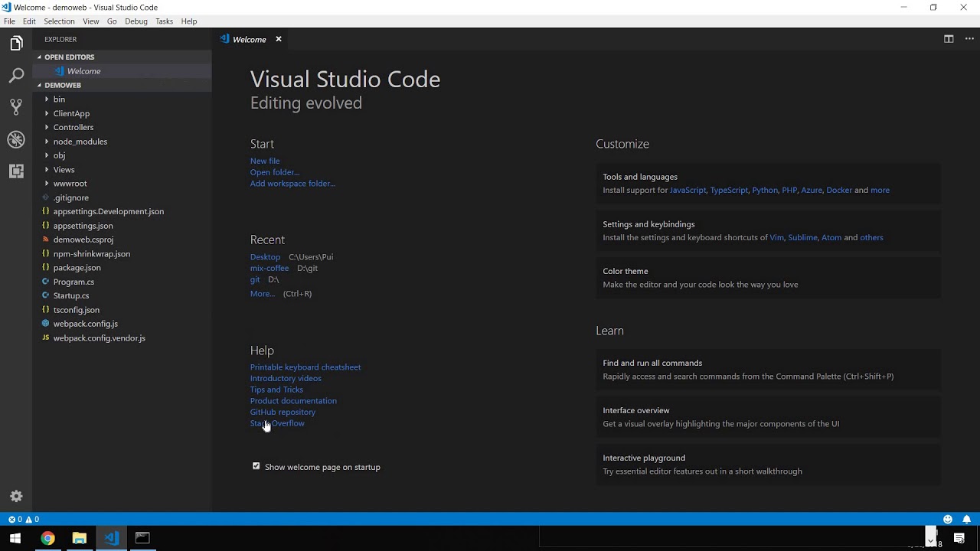Click the Vim keybindings link

(x=776, y=237)
